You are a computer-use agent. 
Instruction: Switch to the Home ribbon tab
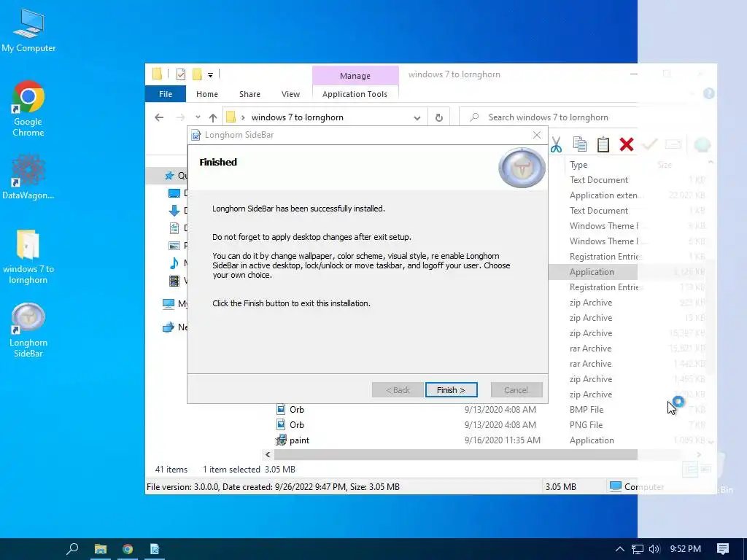pyautogui.click(x=206, y=94)
